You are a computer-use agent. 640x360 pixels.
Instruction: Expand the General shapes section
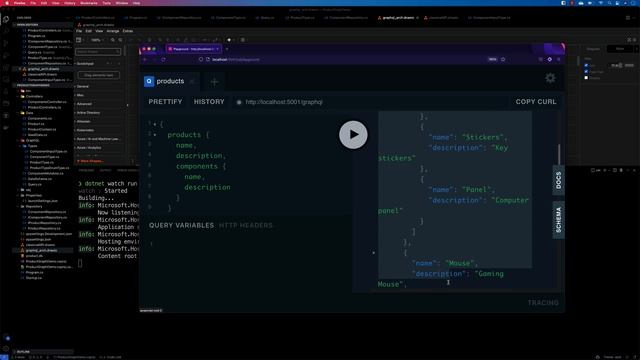pyautogui.click(x=83, y=87)
